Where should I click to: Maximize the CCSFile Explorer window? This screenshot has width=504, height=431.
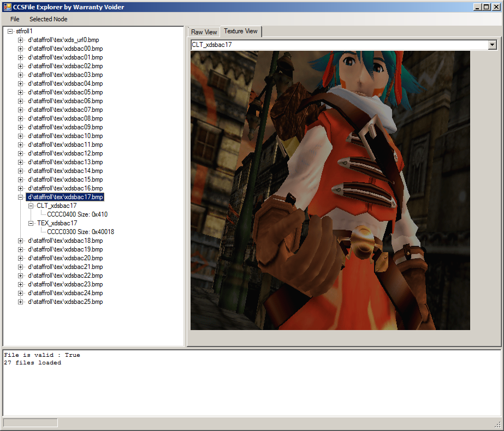[x=487, y=7]
